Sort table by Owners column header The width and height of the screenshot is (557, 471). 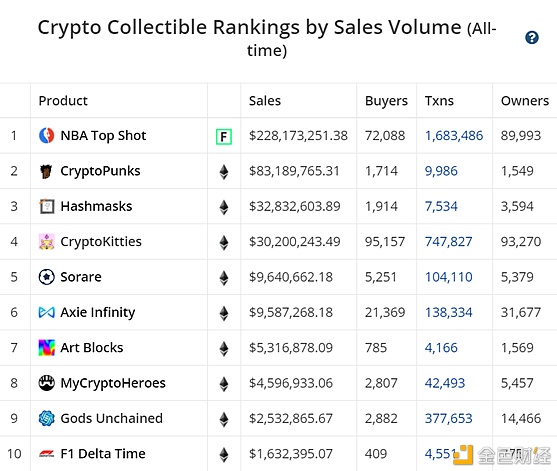[x=525, y=101]
